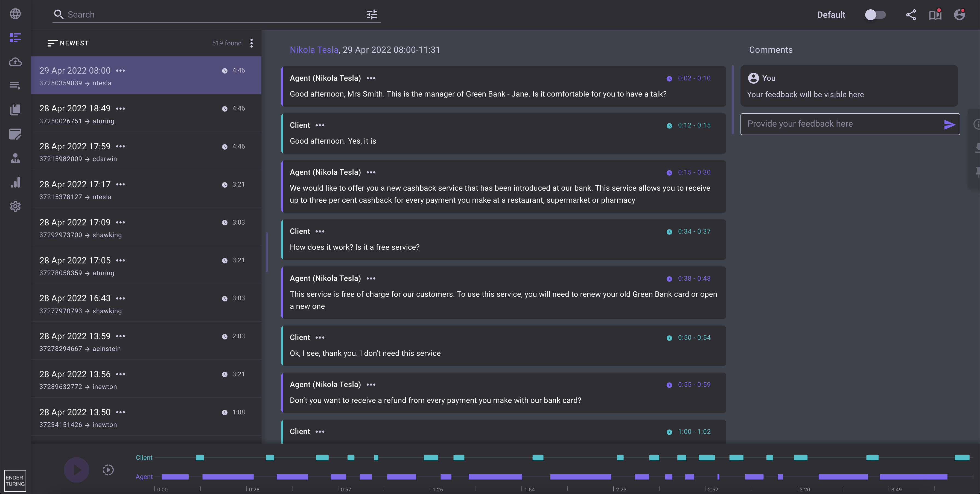The height and width of the screenshot is (494, 980).
Task: Click the replay segment circular icon
Action: pos(108,470)
